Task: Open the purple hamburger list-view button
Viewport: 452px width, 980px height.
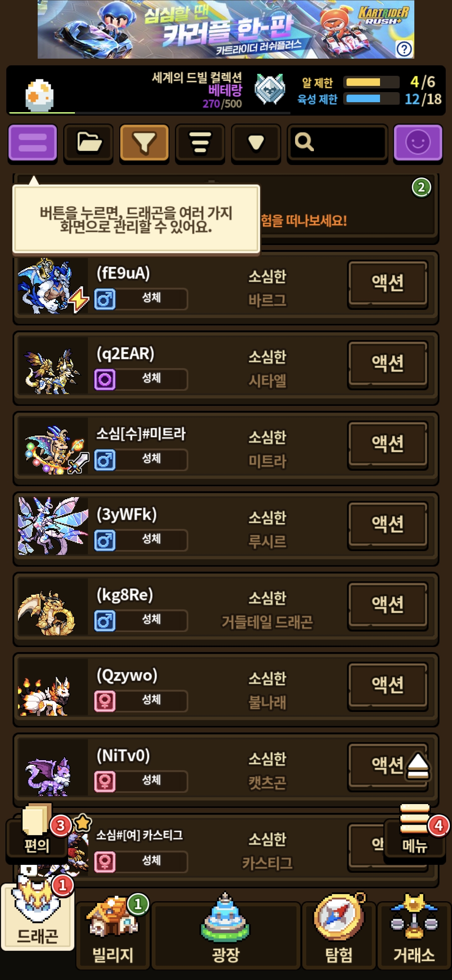Action: point(33,143)
